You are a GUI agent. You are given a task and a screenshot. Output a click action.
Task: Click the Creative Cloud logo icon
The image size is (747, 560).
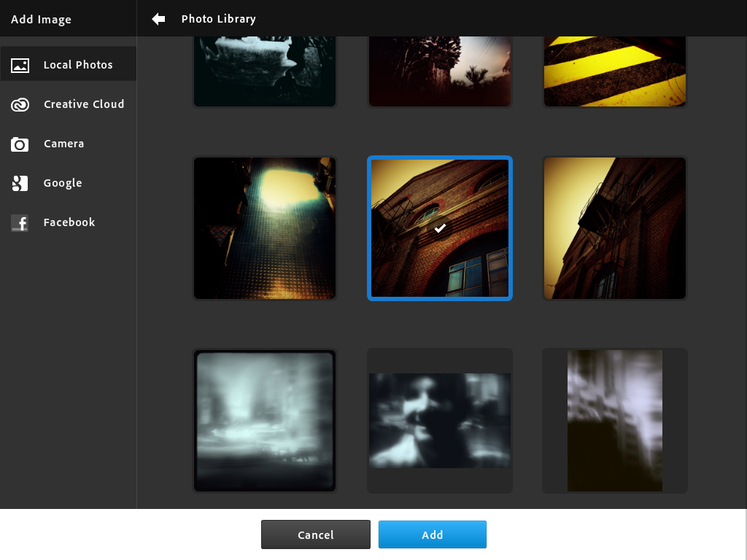20,105
